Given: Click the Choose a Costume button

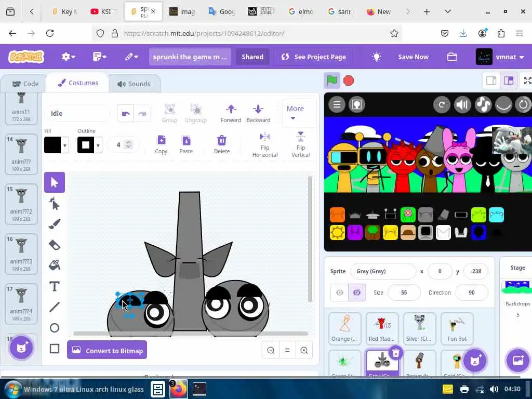Looking at the screenshot, I should tap(21, 348).
